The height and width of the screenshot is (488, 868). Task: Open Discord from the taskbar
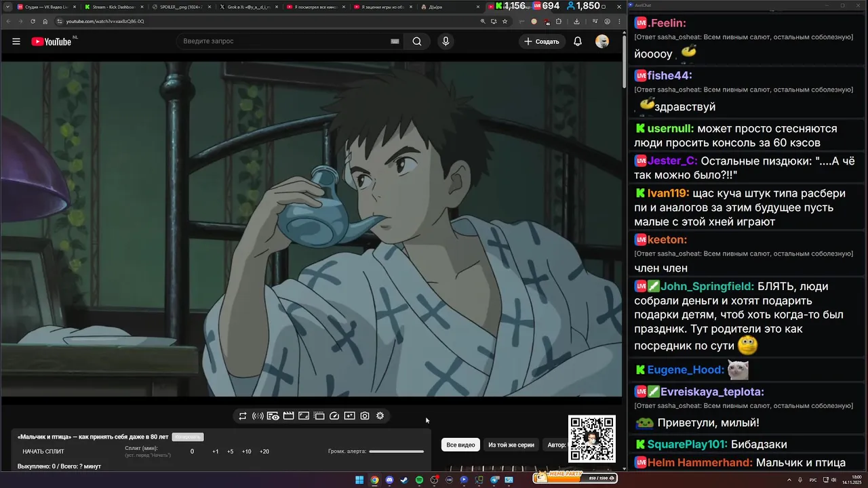point(389,480)
